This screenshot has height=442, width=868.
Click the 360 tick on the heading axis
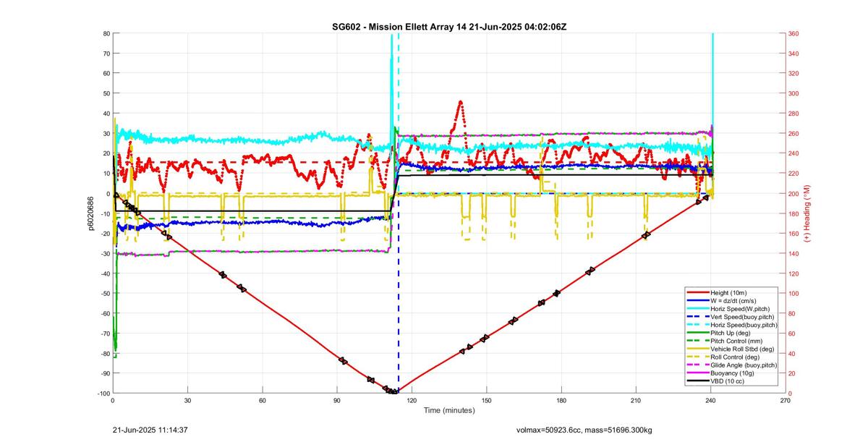point(794,33)
